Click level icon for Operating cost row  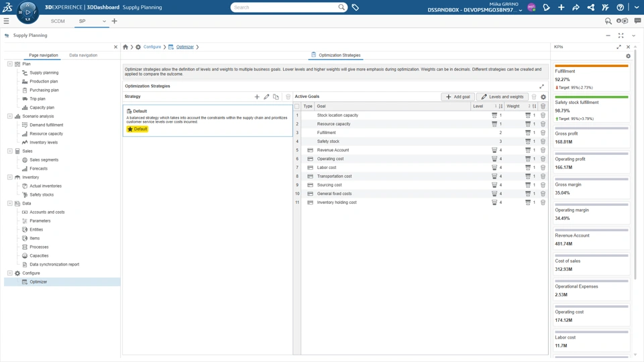click(x=494, y=159)
